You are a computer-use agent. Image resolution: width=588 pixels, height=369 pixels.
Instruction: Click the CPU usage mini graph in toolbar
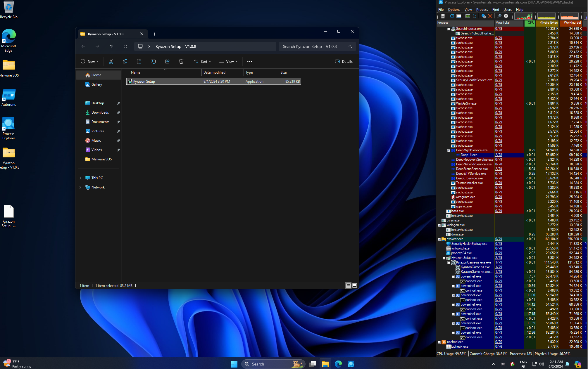524,16
